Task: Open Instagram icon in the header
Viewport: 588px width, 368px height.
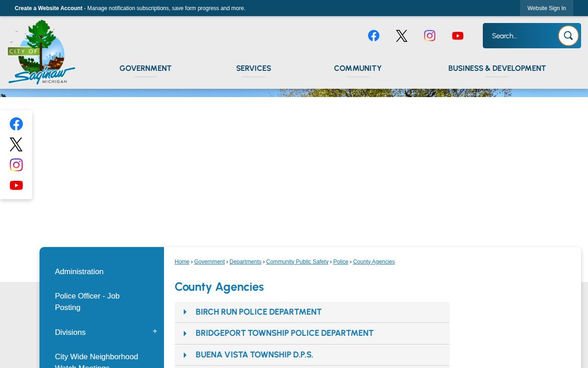Action: click(x=430, y=36)
